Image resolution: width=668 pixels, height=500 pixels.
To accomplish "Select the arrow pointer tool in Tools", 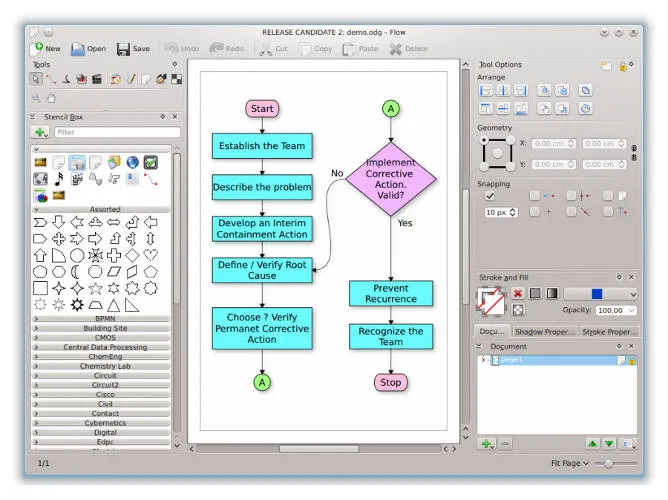I will tap(37, 78).
